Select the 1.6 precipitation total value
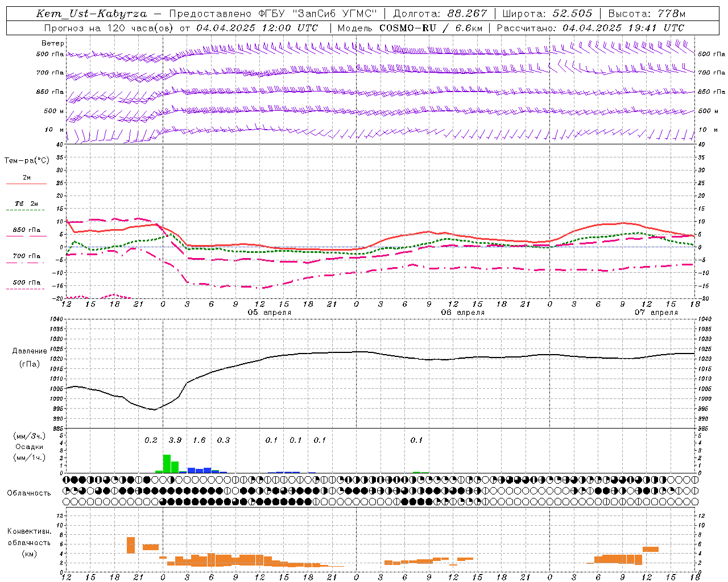This screenshot has height=582, width=728. pos(199,440)
